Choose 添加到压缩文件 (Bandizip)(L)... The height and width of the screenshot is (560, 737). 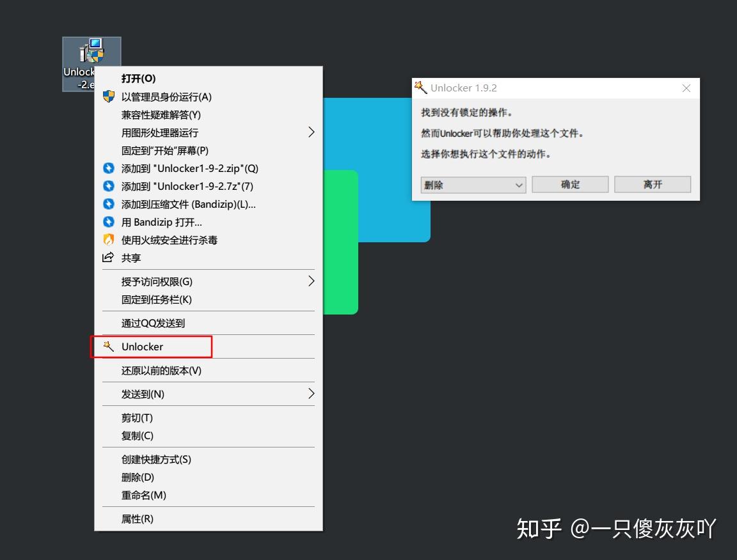click(x=209, y=204)
